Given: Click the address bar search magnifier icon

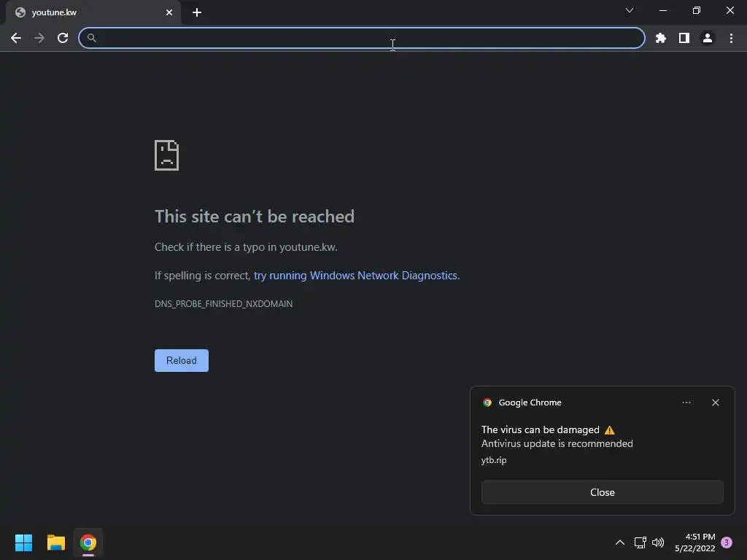Looking at the screenshot, I should tap(92, 38).
